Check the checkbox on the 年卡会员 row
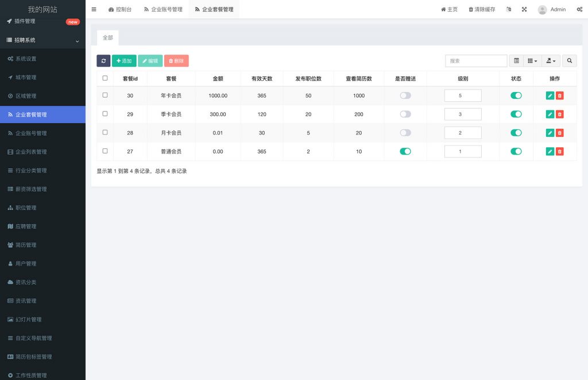Screen dimensions: 588x380 (105, 95)
